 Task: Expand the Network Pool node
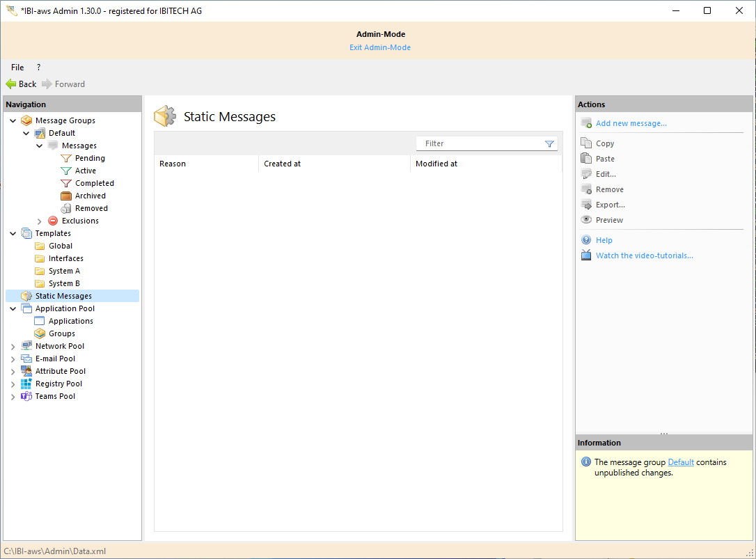(x=13, y=346)
